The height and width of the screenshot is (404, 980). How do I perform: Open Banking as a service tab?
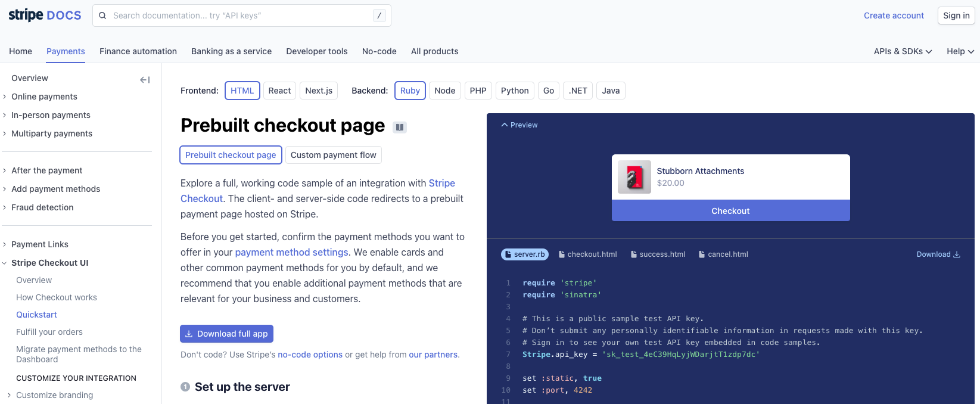click(x=231, y=51)
